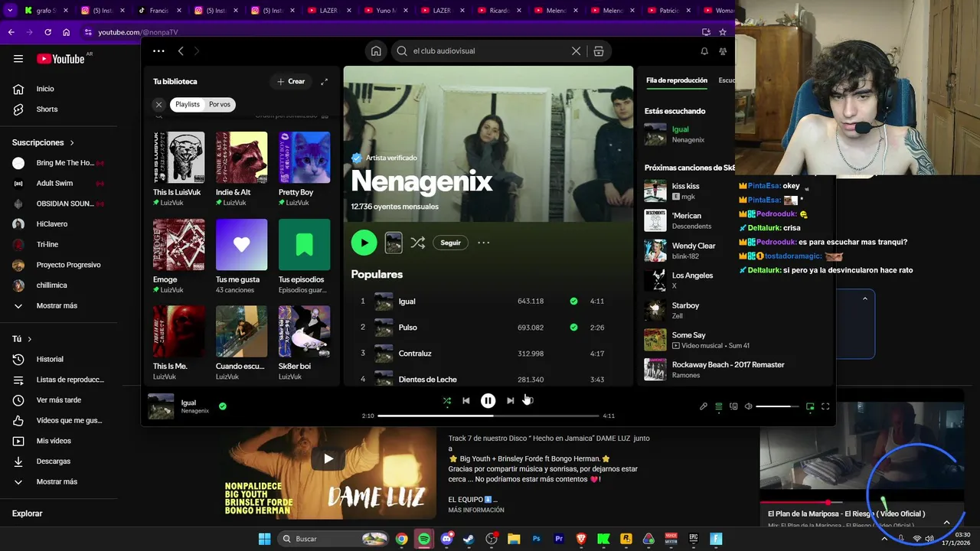Open Spotify browse icon beside search bar
The width and height of the screenshot is (980, 551).
point(599,51)
